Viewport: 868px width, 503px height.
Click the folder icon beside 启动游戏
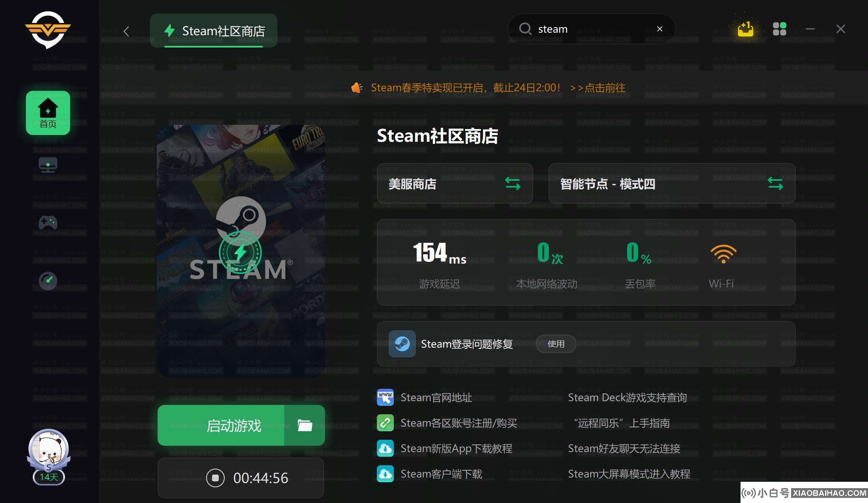(305, 425)
